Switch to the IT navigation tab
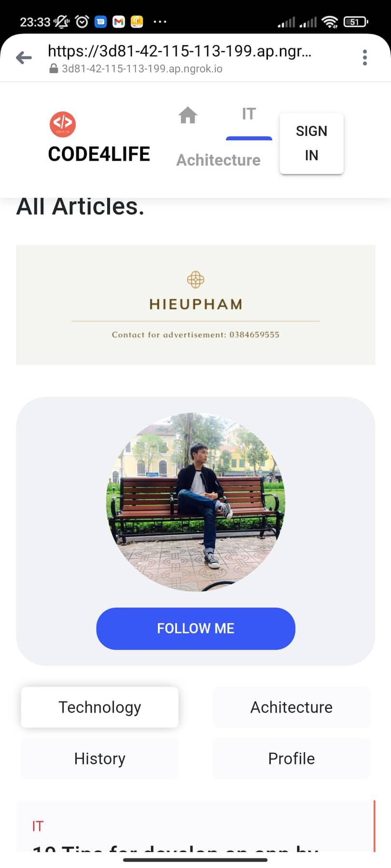The height and width of the screenshot is (868, 391). (x=249, y=114)
